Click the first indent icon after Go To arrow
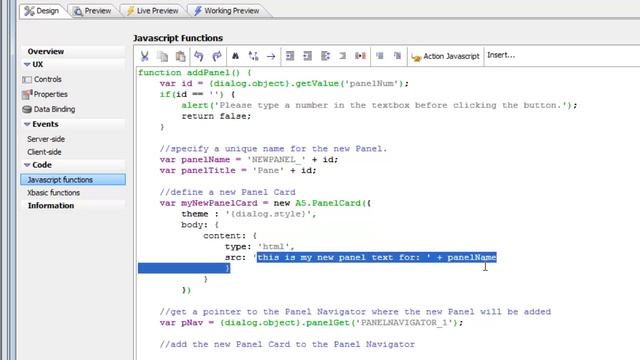This screenshot has height=360, width=640. 290,56
